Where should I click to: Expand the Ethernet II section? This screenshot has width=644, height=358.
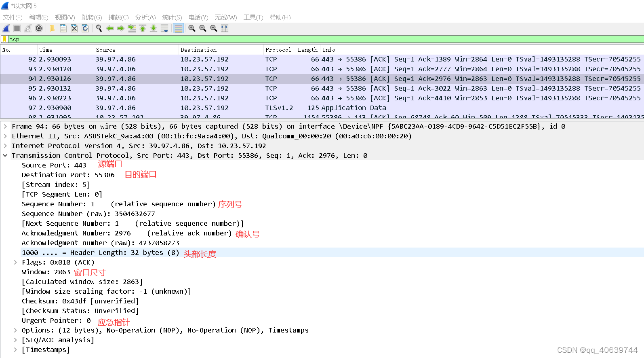coord(5,136)
